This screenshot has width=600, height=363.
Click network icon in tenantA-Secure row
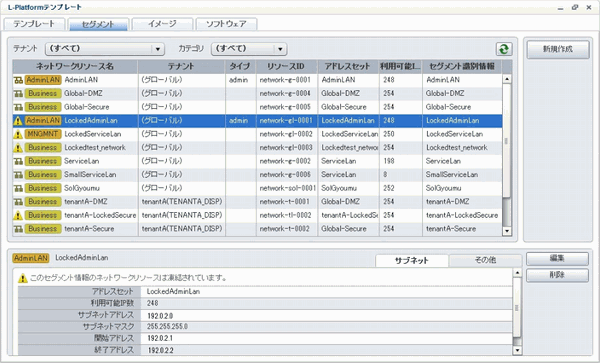(x=18, y=229)
